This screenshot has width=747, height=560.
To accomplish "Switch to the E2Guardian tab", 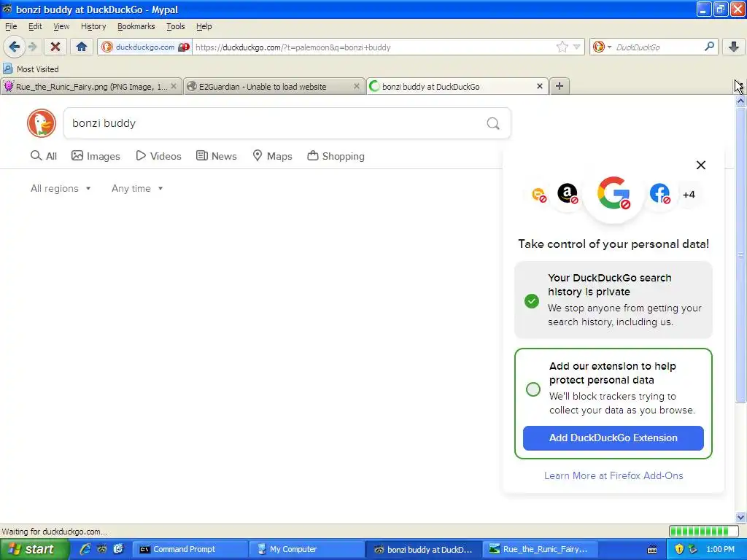I will (274, 86).
